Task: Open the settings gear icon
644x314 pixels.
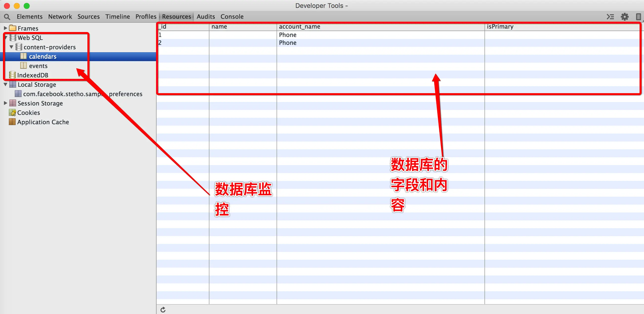Action: [x=624, y=17]
